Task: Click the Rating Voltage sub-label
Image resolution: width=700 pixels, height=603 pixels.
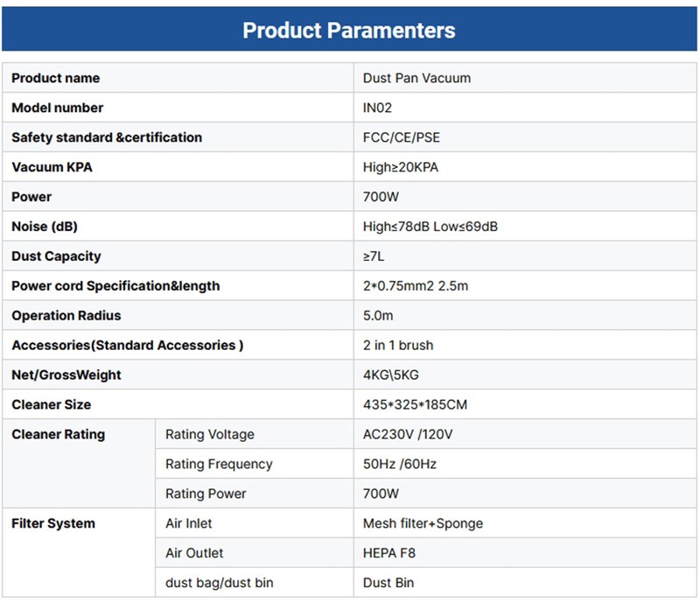Action: click(210, 434)
